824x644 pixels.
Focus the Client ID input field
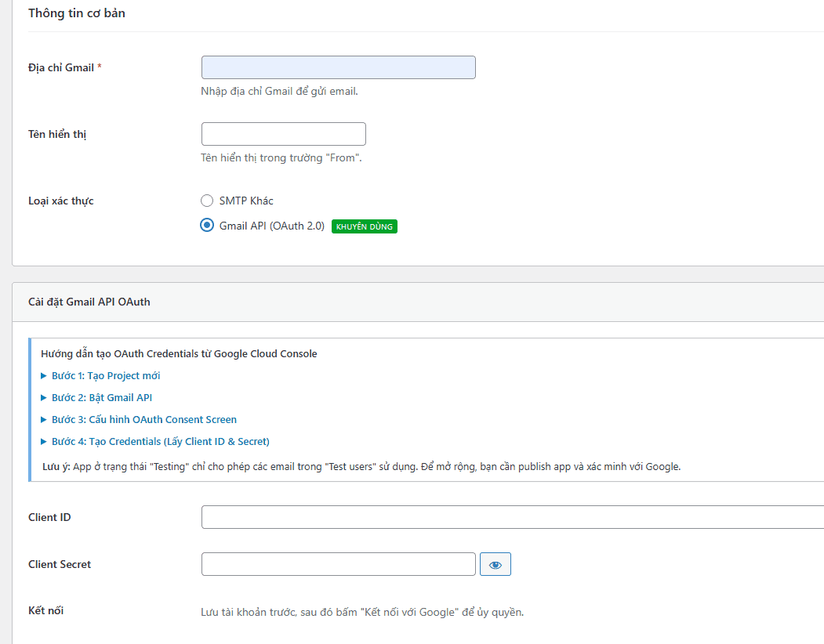(x=512, y=517)
